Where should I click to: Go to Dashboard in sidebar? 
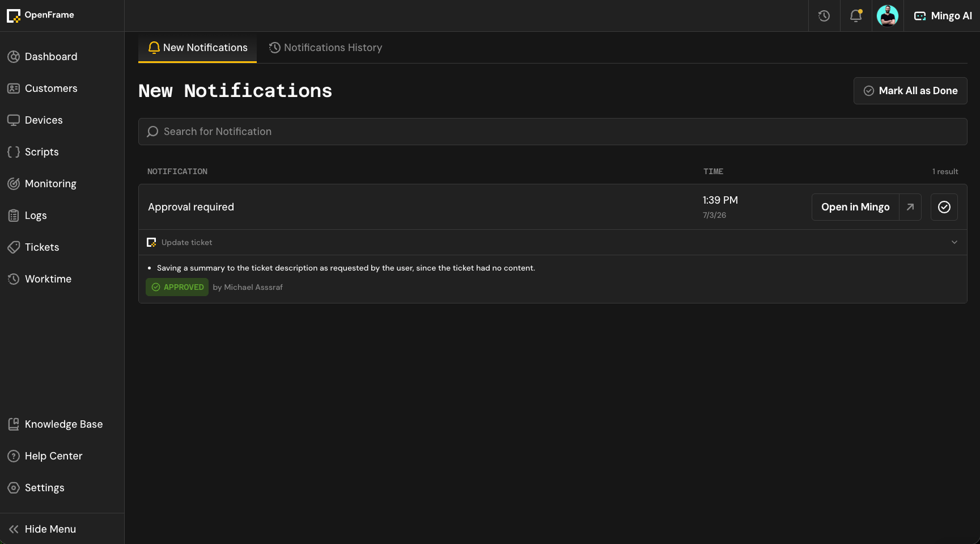(x=62, y=57)
